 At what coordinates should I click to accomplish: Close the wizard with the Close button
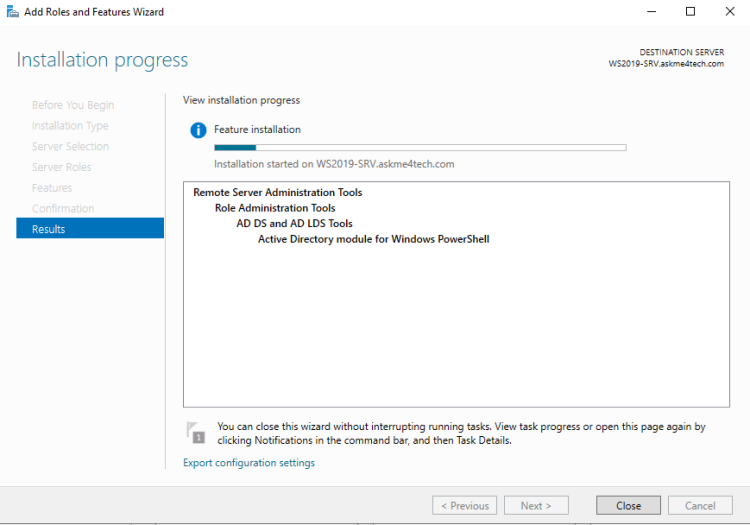[628, 505]
